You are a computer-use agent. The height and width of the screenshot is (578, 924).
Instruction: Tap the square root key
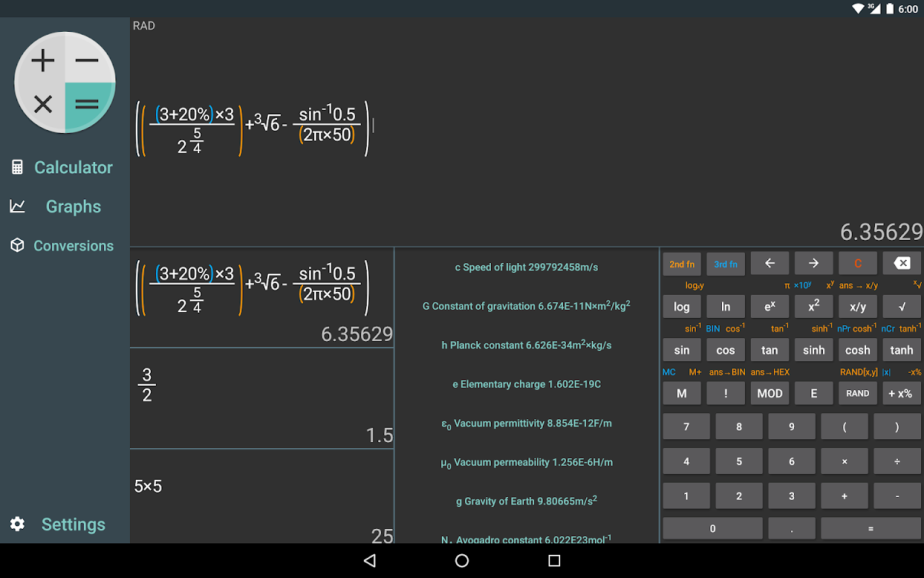(902, 306)
